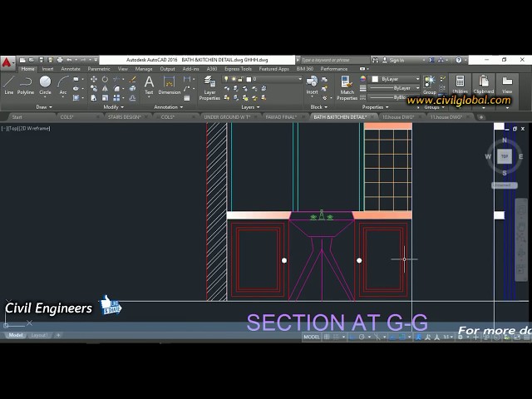Switch to the Annotate ribbon tab
Screen dimensions: 532x399
(71, 69)
